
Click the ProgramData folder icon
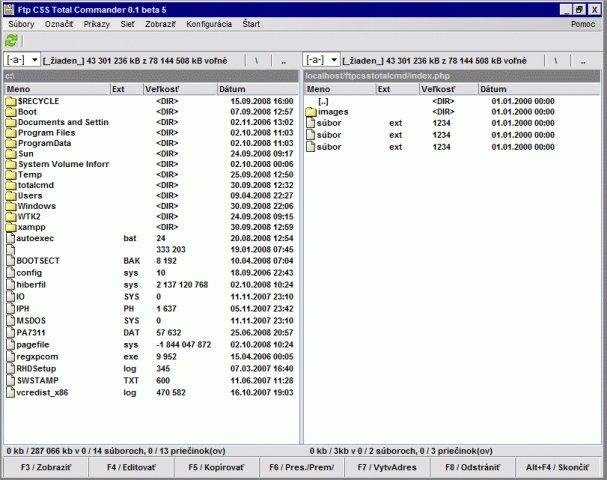11,143
